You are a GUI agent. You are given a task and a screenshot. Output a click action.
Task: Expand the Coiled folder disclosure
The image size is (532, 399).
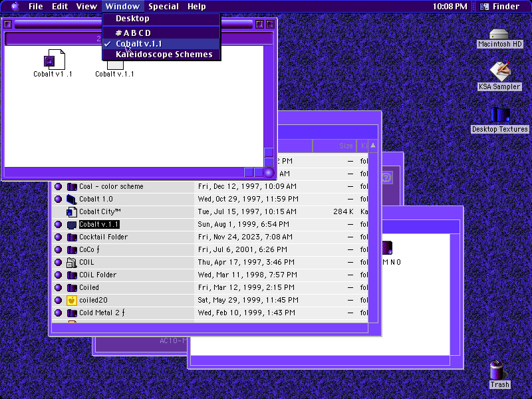(58, 288)
